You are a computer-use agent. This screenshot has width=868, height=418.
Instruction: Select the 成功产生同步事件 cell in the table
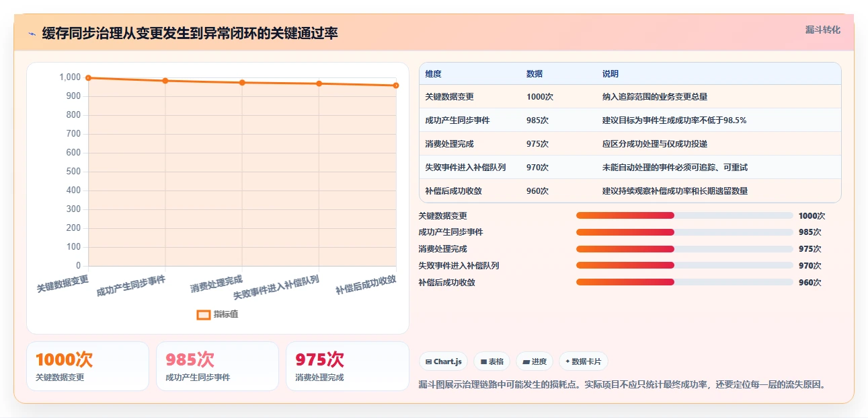click(x=457, y=120)
